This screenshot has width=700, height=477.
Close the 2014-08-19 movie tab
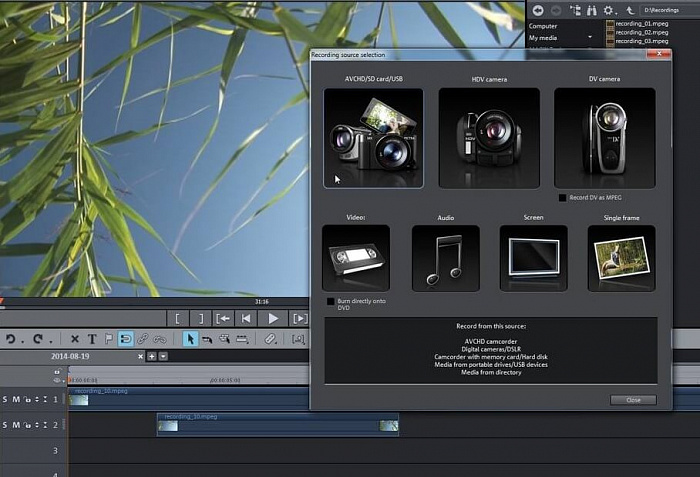coord(140,356)
